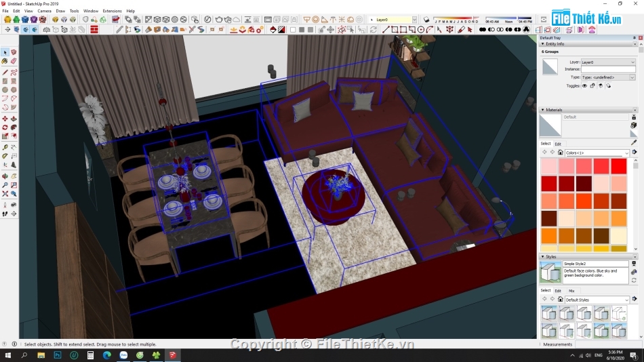Click the line drawing tool with red endpoints
Viewport: 644px width, 362px height.
pyautogui.click(x=385, y=30)
